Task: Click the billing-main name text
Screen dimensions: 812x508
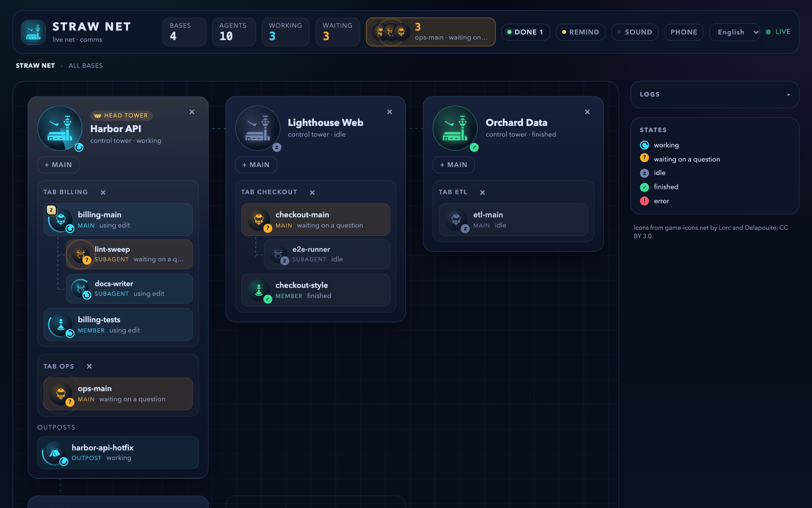Action: pyautogui.click(x=99, y=215)
